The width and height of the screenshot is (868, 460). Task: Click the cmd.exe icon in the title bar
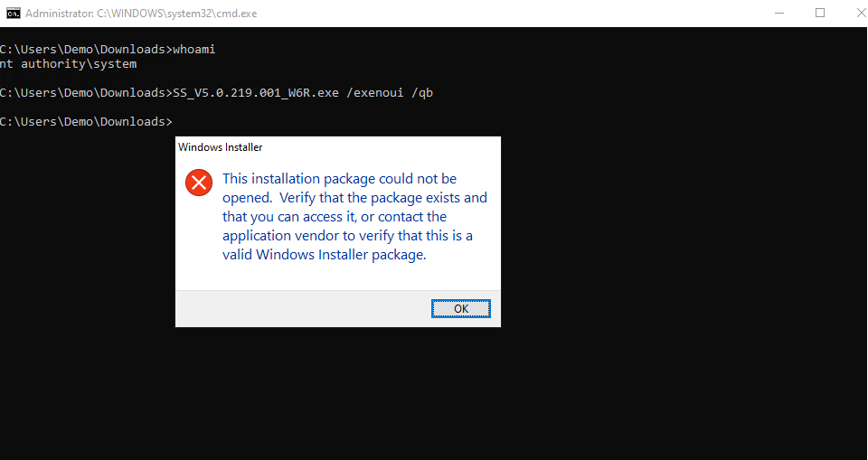click(x=13, y=14)
